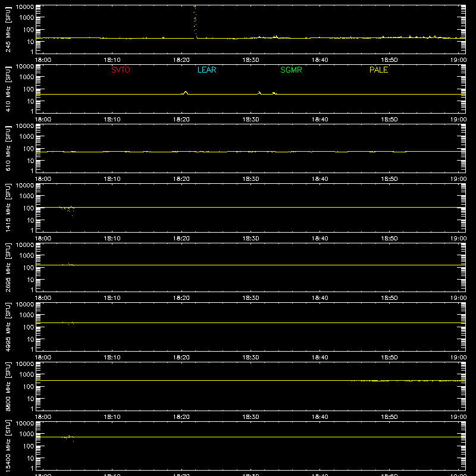
Task: Click the 245 MHz [SFU] axis title
Action: pyautogui.click(x=8, y=29)
